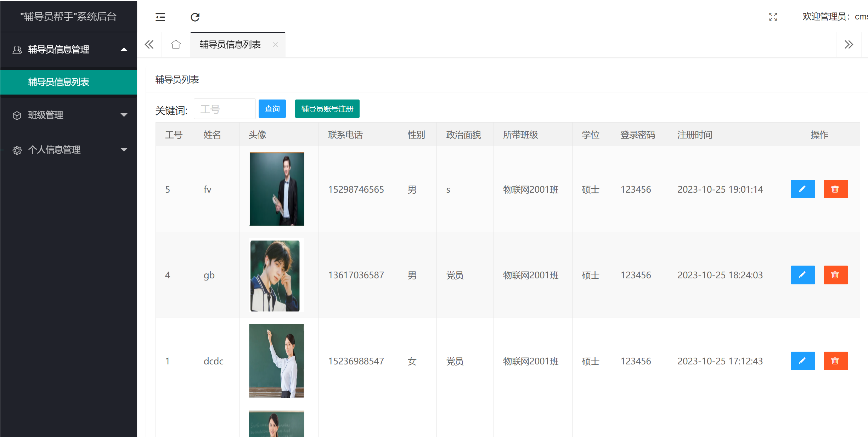
Task: Enter fullscreen using the expand icon
Action: tap(773, 17)
